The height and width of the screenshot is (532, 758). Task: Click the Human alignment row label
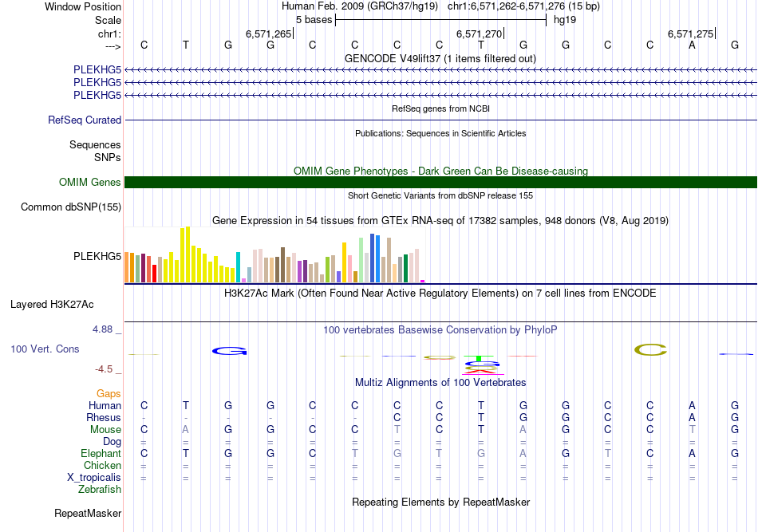coord(105,405)
